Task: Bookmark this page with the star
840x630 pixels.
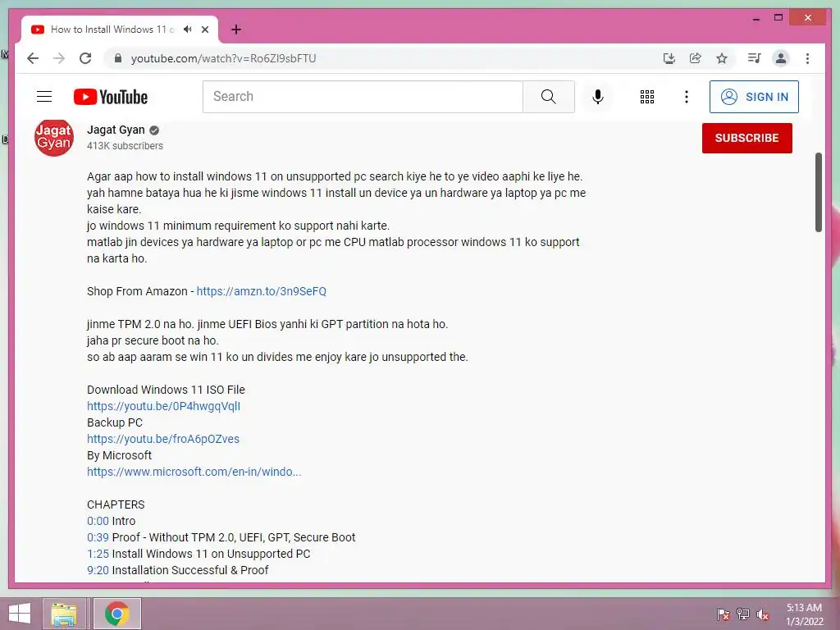Action: click(722, 58)
